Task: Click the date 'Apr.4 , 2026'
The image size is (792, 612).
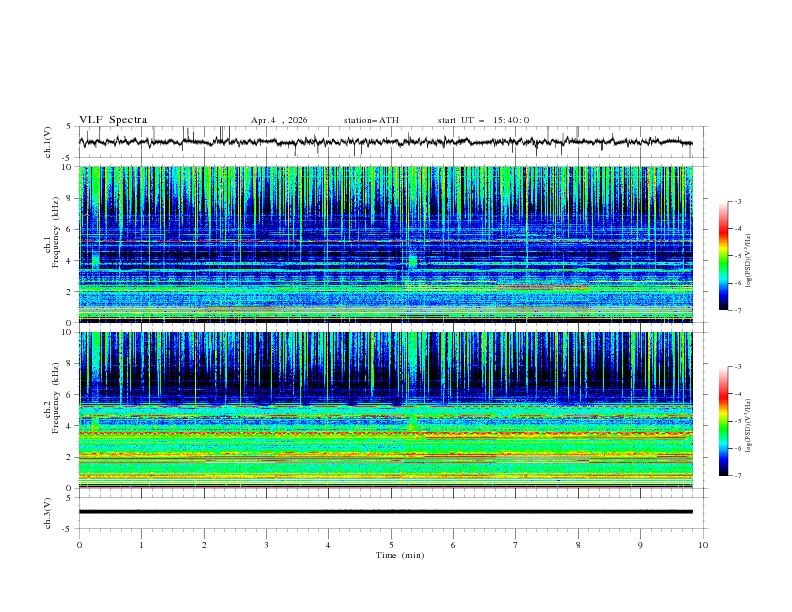Action: point(279,120)
